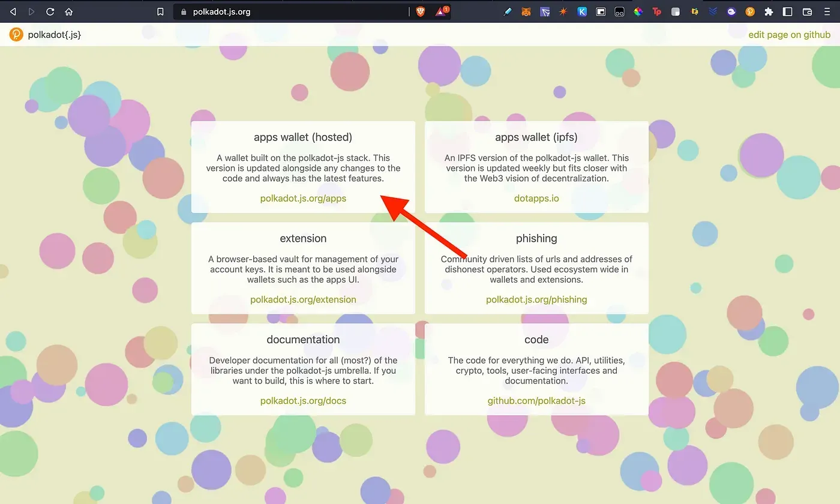Click the documentation card heading
The height and width of the screenshot is (504, 840).
tap(303, 340)
